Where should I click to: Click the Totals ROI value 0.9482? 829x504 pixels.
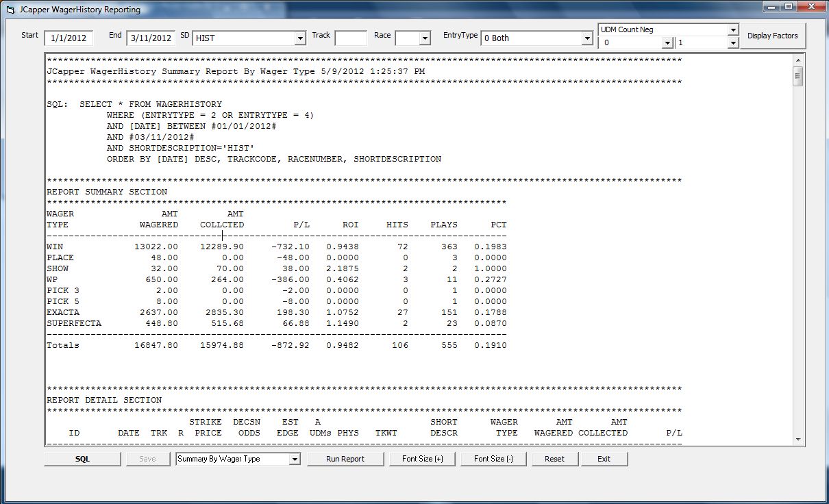tap(343, 345)
